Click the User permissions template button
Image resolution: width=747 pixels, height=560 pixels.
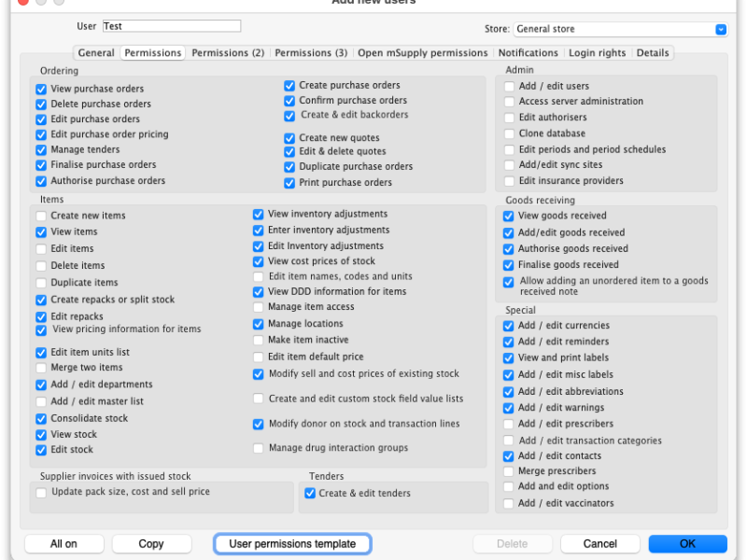click(292, 544)
